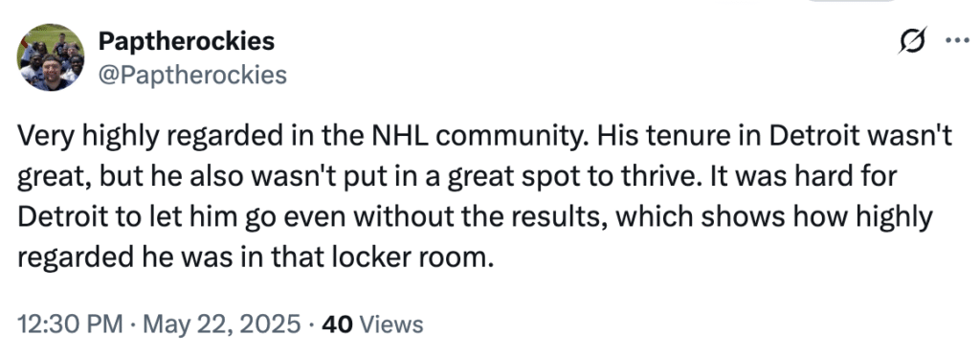Visit the @Paptherockies handle link
Screen dimensions: 980x358
click(x=192, y=75)
